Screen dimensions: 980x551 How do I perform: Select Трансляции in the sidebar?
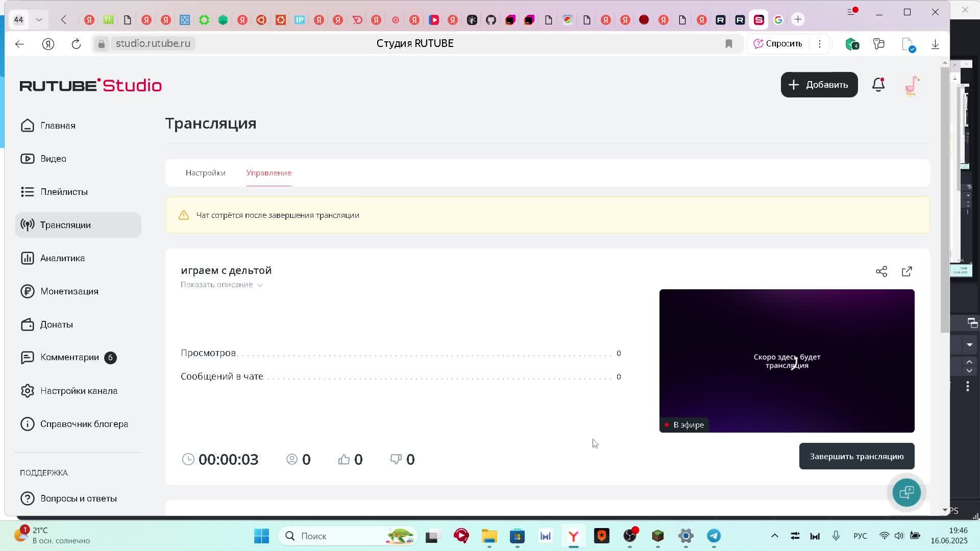[x=78, y=225]
